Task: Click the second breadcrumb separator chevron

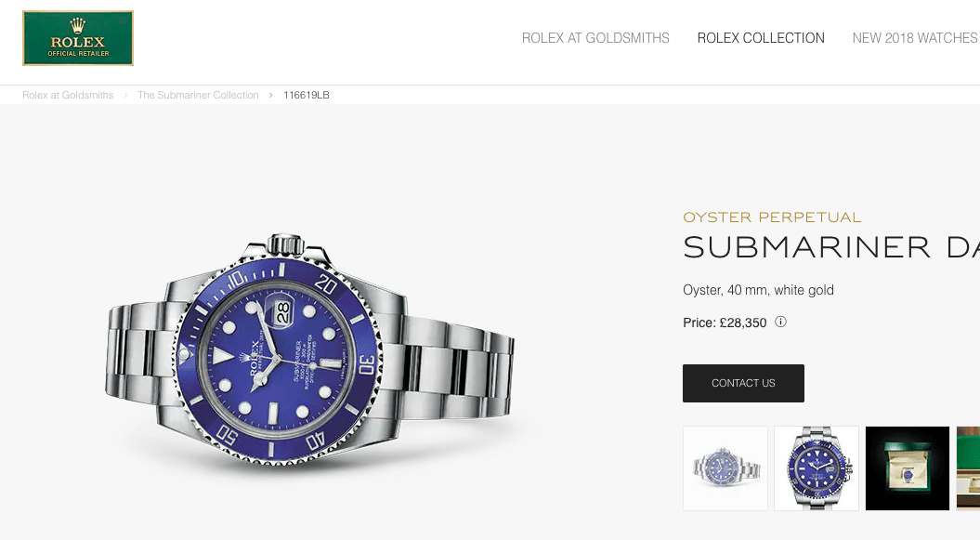Action: 270,95
